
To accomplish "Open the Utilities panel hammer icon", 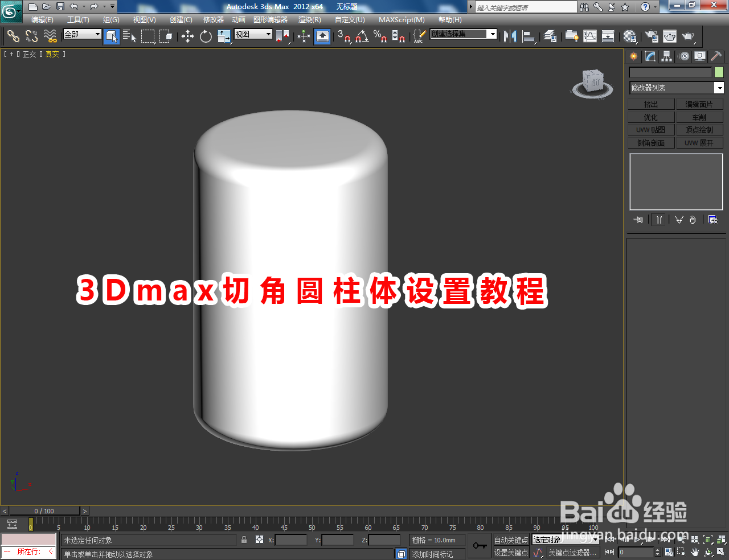I will click(715, 56).
